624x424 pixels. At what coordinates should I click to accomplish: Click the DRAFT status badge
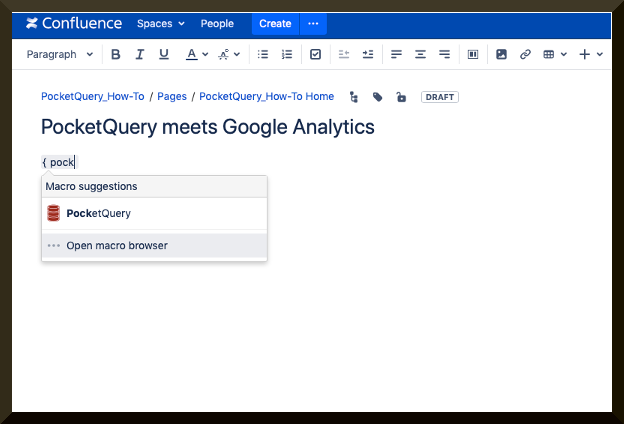click(x=440, y=97)
